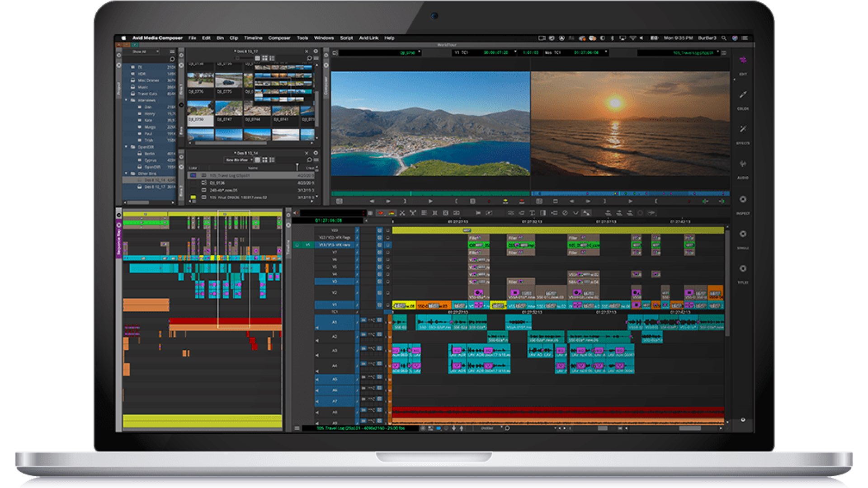Collapse the OpenDXR folder
This screenshot has height=488, width=868.
[x=126, y=147]
